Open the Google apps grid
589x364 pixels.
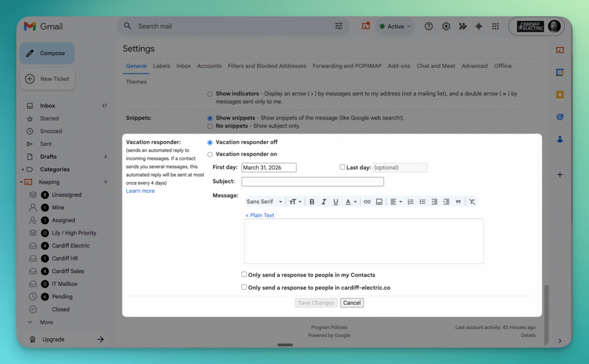495,26
